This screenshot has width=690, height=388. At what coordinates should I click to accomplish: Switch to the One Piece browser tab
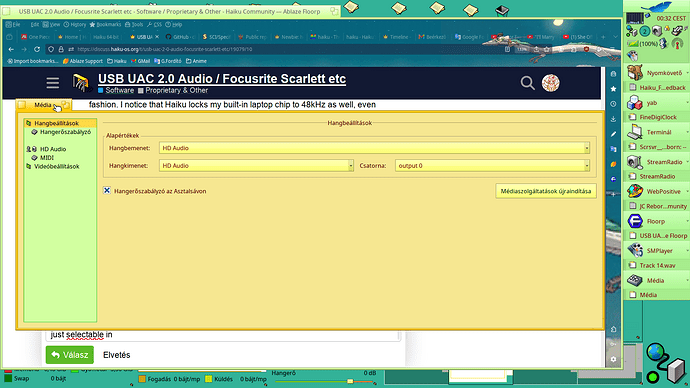36,37
